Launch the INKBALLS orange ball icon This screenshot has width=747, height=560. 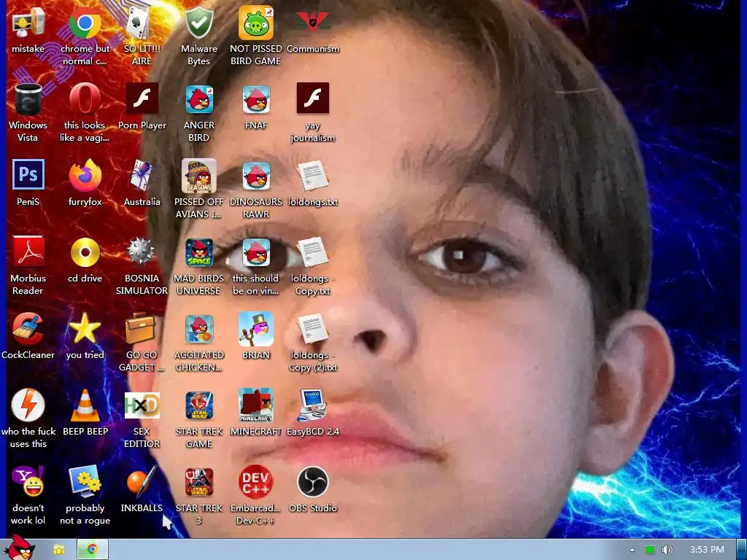click(142, 481)
